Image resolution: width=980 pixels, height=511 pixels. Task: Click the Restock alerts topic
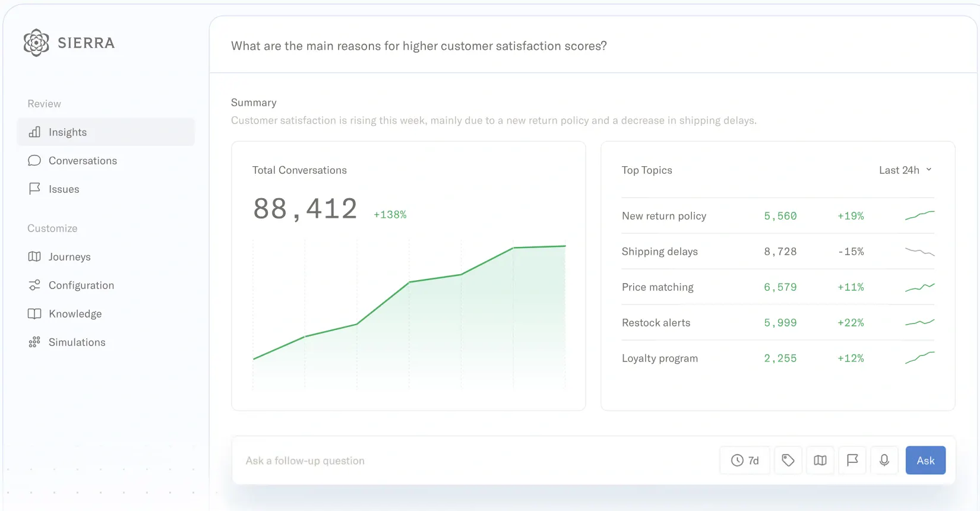click(656, 323)
